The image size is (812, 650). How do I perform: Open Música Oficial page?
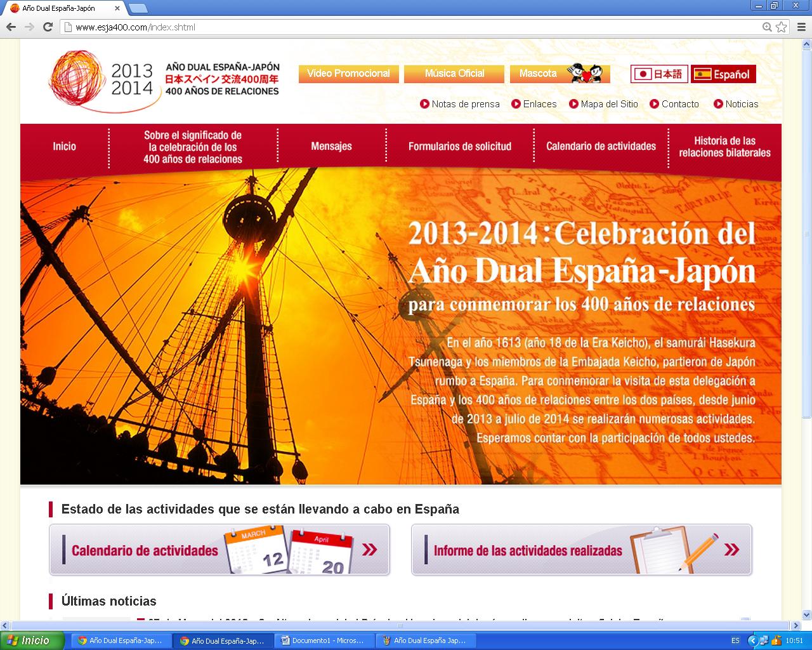pyautogui.click(x=454, y=74)
